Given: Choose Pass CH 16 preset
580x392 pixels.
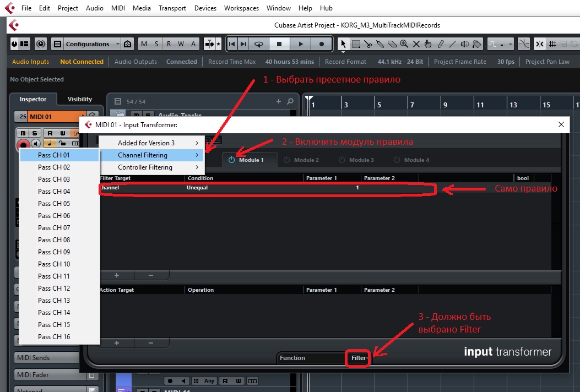Looking at the screenshot, I should point(59,337).
